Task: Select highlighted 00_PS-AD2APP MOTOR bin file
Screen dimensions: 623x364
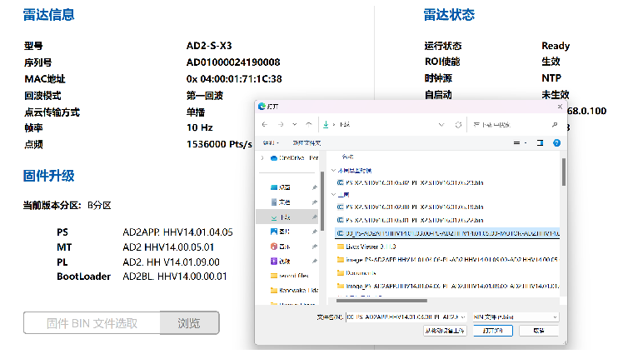Action: point(447,233)
